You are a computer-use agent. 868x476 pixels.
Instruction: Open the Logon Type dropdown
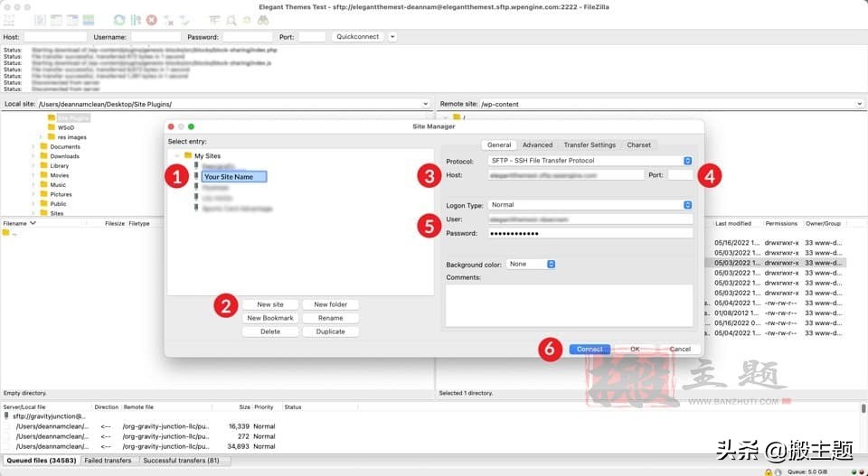[590, 205]
